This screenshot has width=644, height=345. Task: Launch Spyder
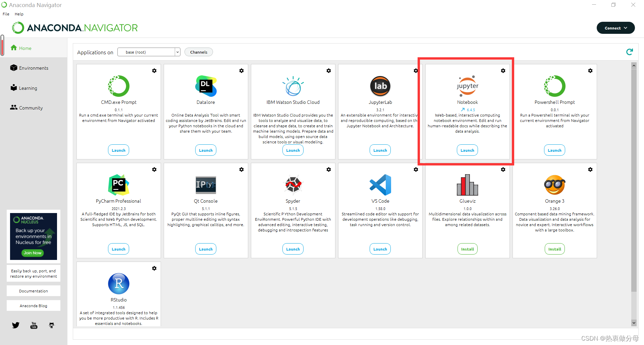tap(293, 249)
